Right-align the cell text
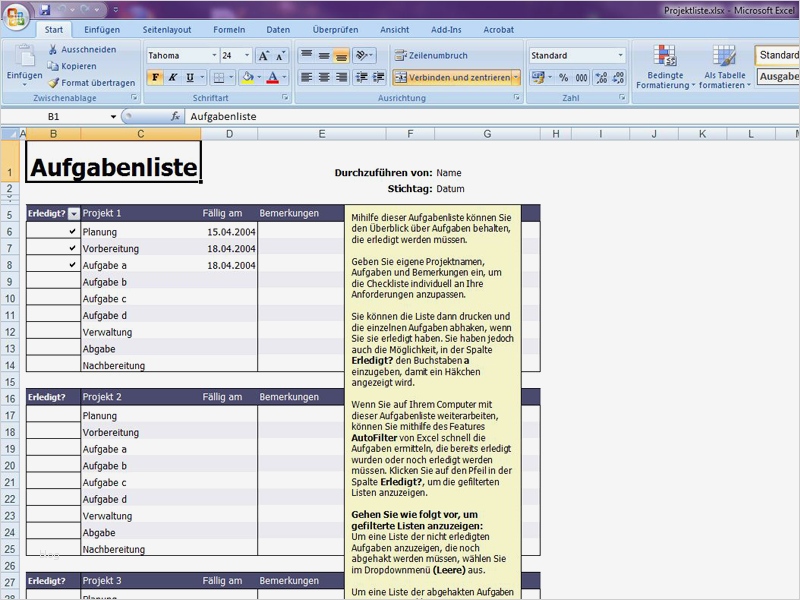800x600 pixels. (341, 78)
